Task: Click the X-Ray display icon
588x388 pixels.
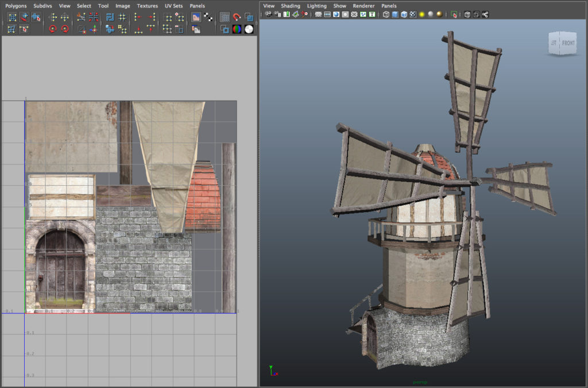Action: 467,14
